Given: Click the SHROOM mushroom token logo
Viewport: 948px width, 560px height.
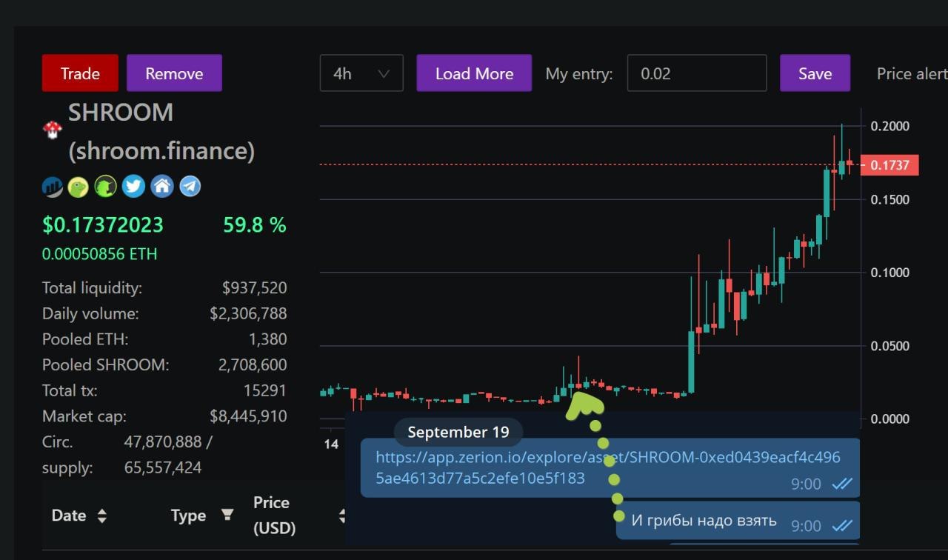Looking at the screenshot, I should (x=52, y=130).
